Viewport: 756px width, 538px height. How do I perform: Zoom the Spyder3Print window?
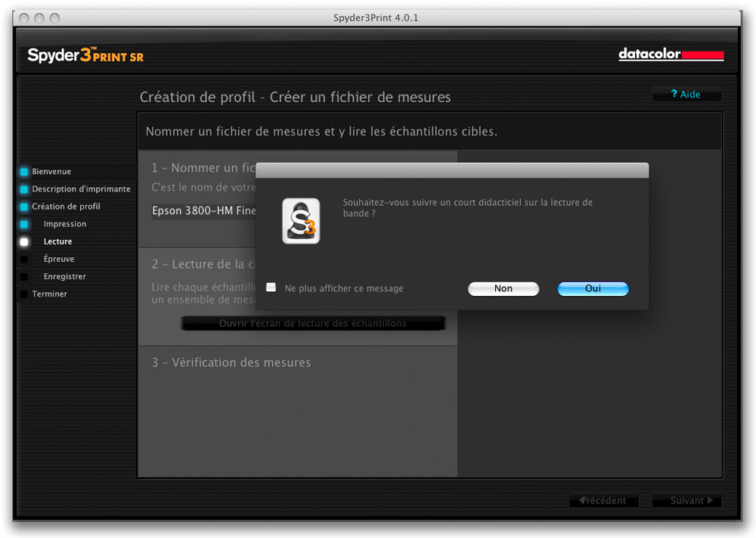(55, 18)
